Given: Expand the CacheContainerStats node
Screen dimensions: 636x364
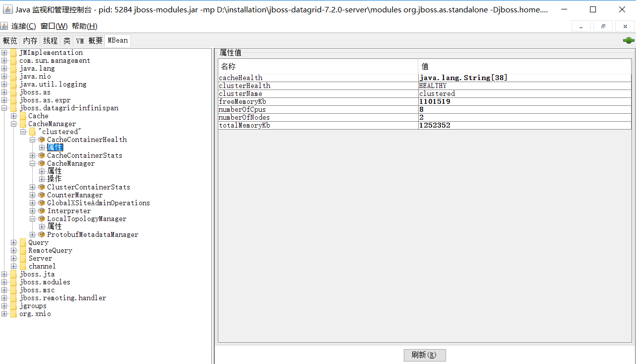Looking at the screenshot, I should [33, 156].
